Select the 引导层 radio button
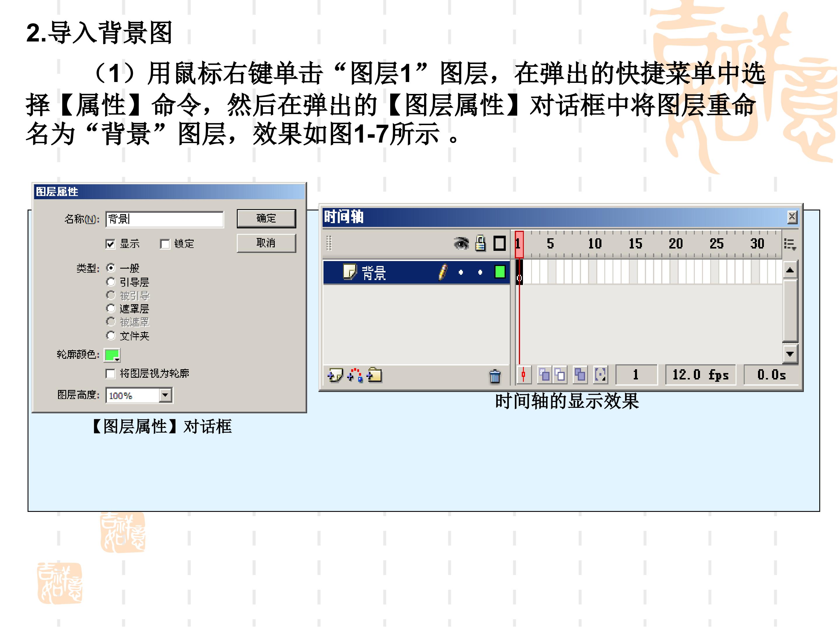This screenshot has width=840, height=630. point(111,282)
